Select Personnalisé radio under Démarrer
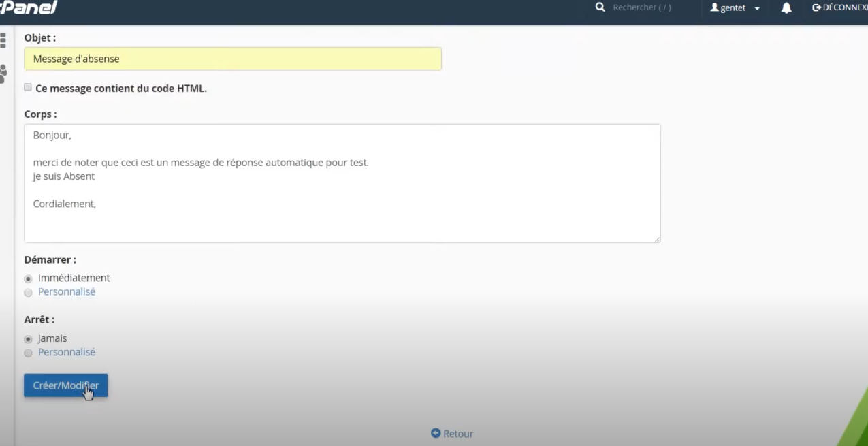Image resolution: width=868 pixels, height=446 pixels. (28, 293)
